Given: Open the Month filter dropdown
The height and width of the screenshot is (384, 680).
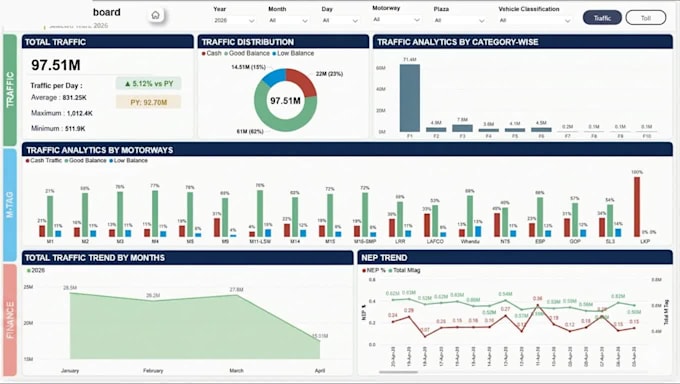Looking at the screenshot, I should click(288, 20).
